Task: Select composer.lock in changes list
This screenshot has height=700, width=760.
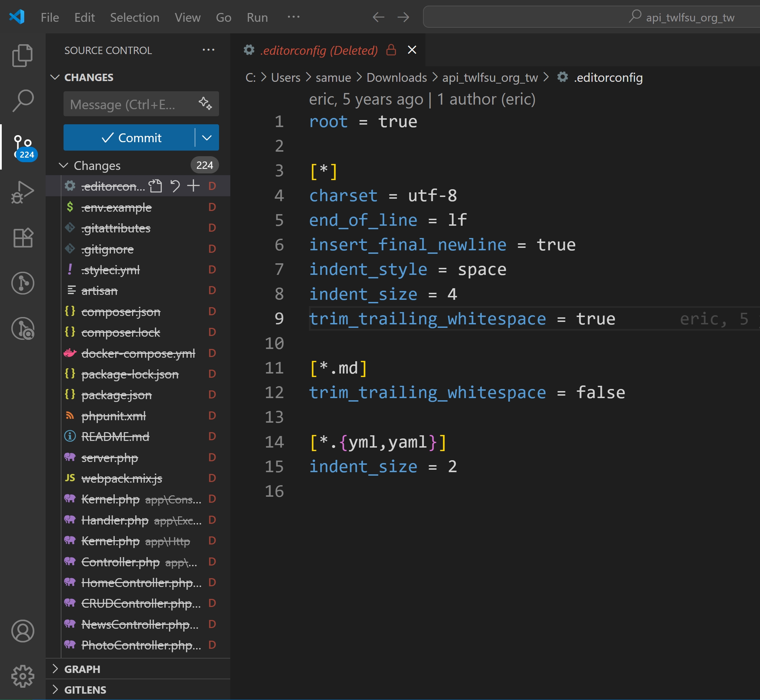Action: coord(138,332)
